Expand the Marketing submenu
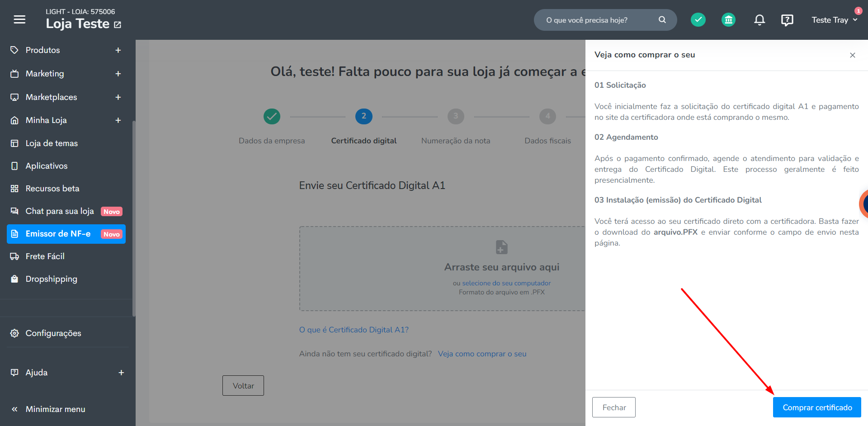 (118, 74)
